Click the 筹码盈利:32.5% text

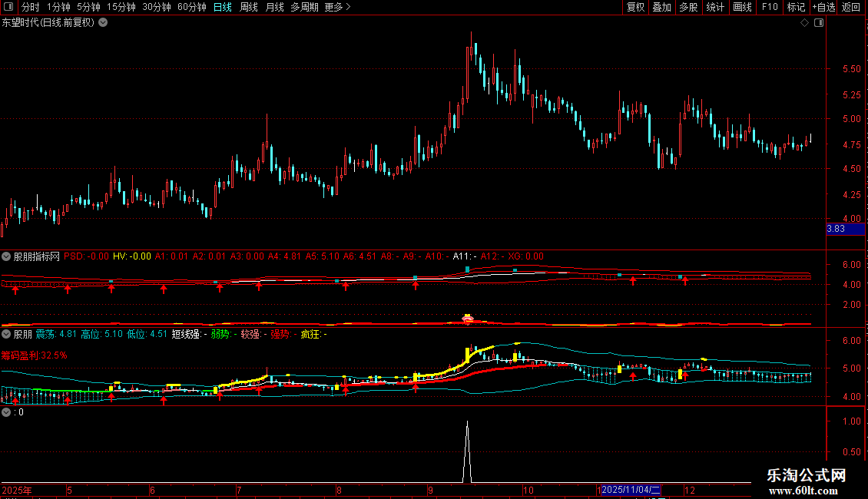35,355
